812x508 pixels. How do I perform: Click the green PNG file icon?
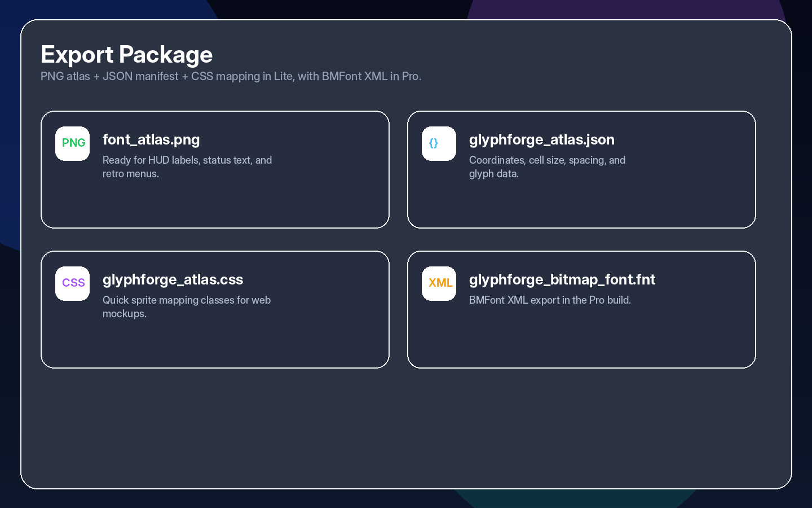[x=73, y=143]
